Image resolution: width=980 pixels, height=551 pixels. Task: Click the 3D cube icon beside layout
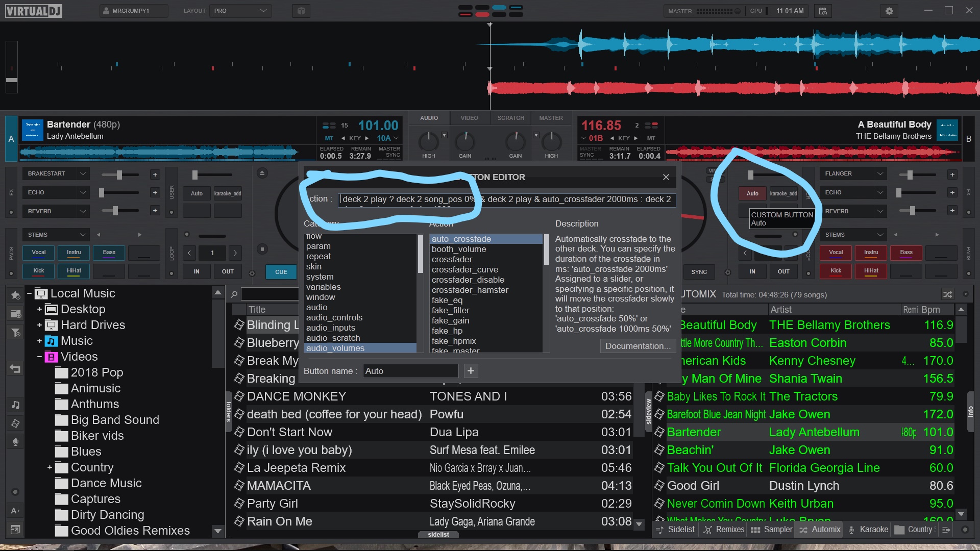[302, 11]
